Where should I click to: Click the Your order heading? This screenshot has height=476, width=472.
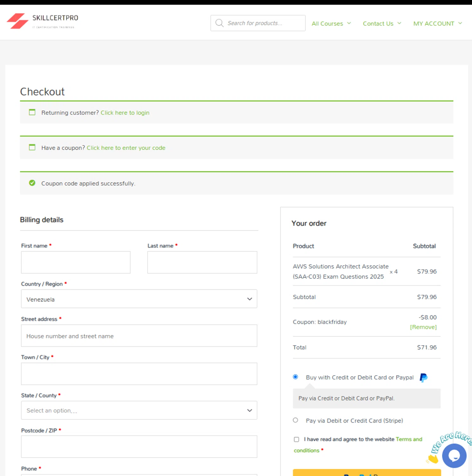[309, 223]
